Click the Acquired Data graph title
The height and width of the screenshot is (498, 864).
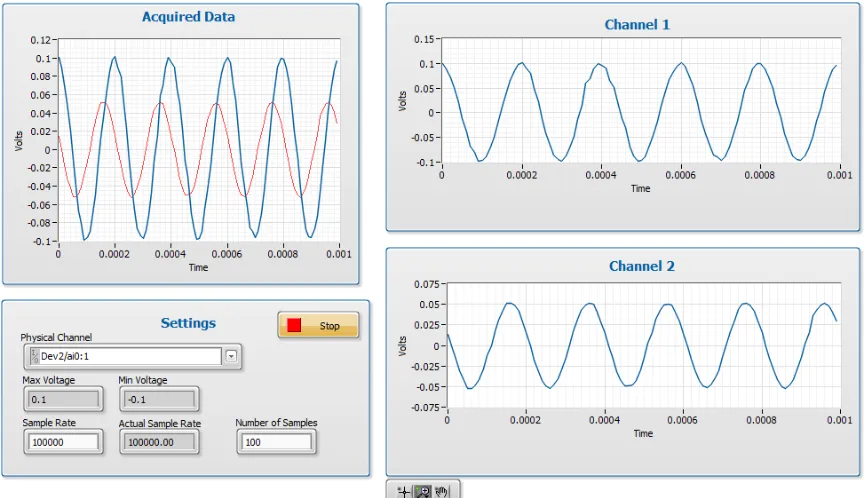(x=188, y=17)
